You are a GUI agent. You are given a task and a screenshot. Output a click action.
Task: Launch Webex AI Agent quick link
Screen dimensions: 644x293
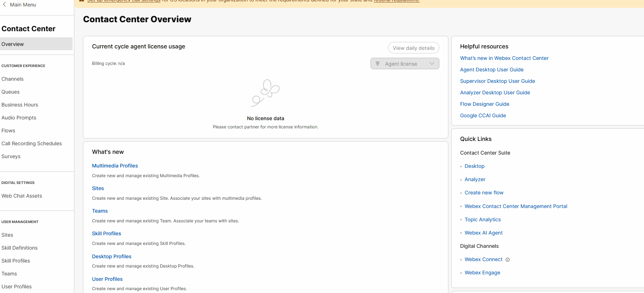[484, 233]
